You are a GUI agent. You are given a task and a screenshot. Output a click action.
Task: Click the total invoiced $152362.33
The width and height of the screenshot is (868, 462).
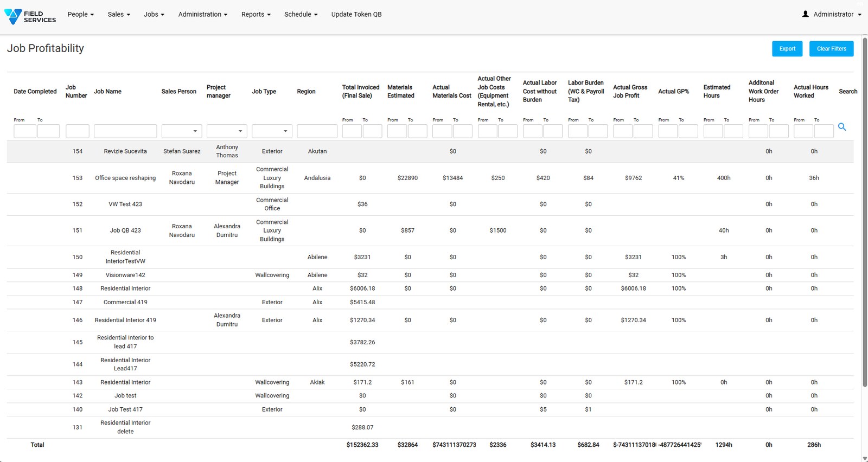point(362,445)
